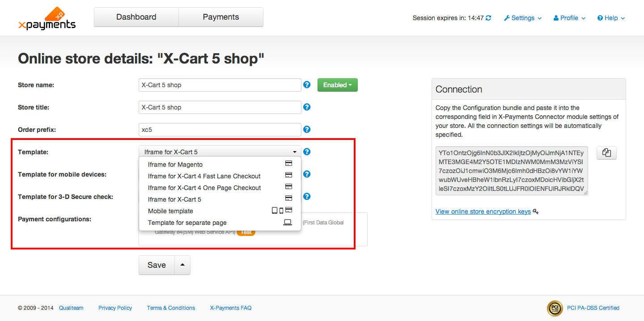The width and height of the screenshot is (644, 321).
Task: Open the Terms & Conditions link
Action: click(x=171, y=308)
